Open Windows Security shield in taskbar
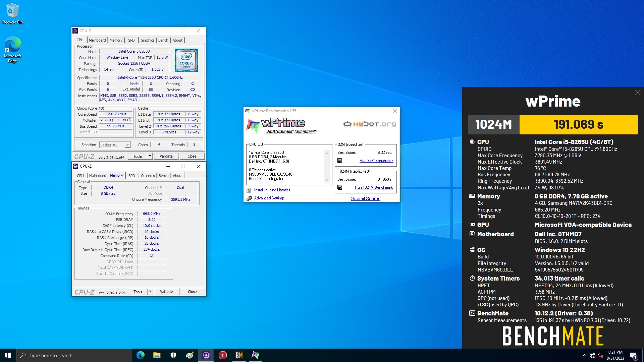Screen dimensions: 644x362 click(x=173, y=355)
